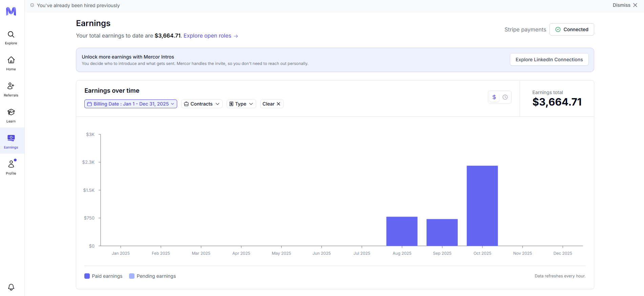Open the Referrals section
Screen dimensions: 644x296
[x=11, y=90]
